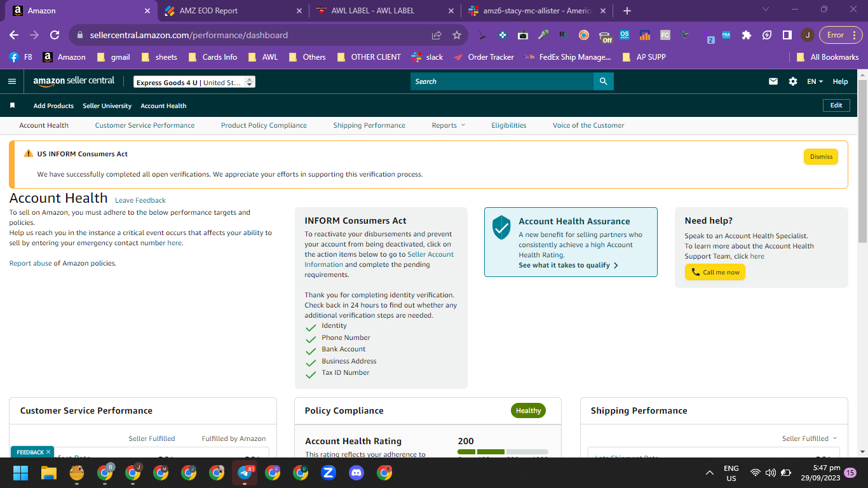
Task: Open the orange bar chart extension icon
Action: [x=645, y=35]
